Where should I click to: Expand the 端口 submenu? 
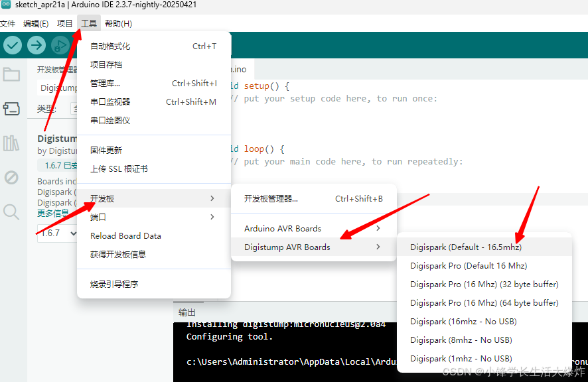[154, 217]
